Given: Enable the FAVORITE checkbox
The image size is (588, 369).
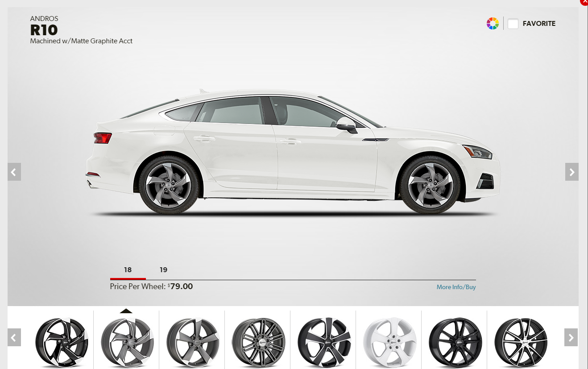Looking at the screenshot, I should pyautogui.click(x=513, y=23).
